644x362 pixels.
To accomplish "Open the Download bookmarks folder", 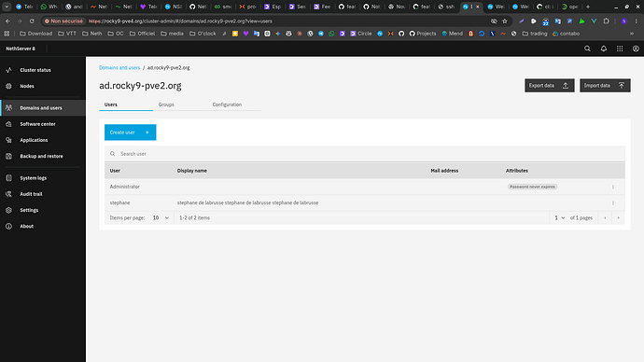I will point(36,34).
